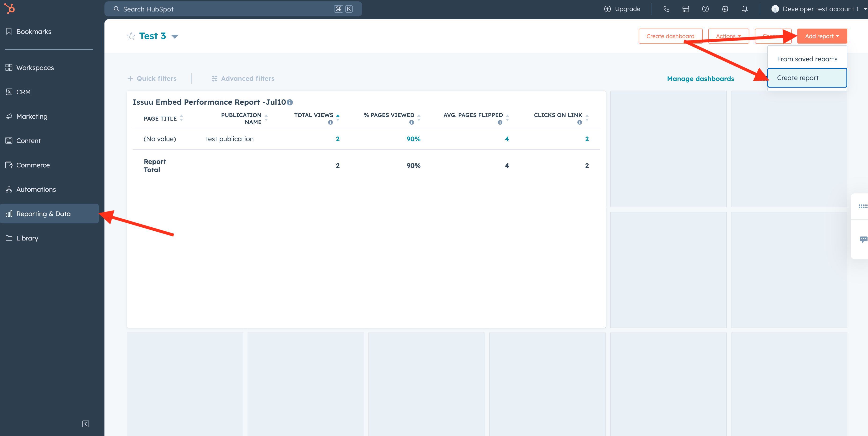
Task: Choose Create report option
Action: pyautogui.click(x=807, y=78)
